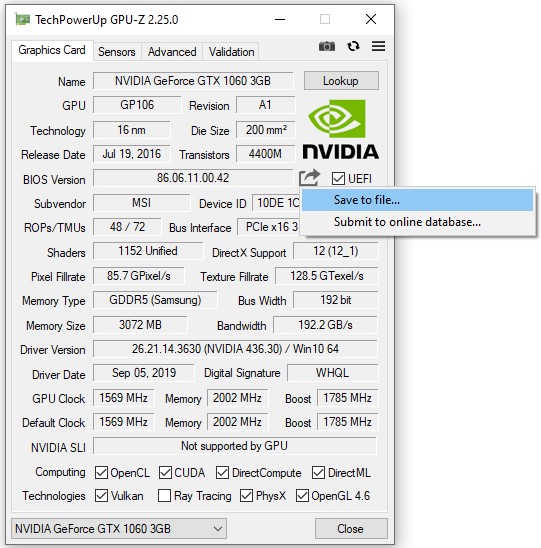541x548 pixels.
Task: Click the Driver Version field value
Action: tap(235, 349)
